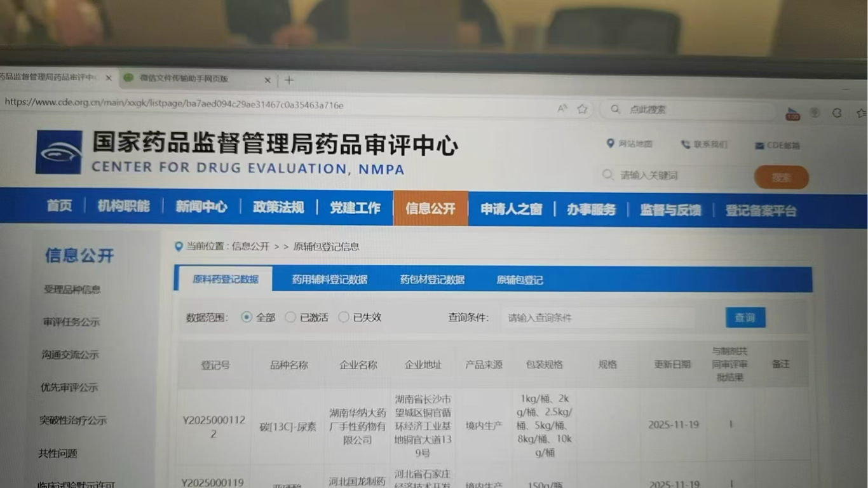
Task: Close the 微信文件传输助手网页版 tab
Action: click(x=268, y=80)
